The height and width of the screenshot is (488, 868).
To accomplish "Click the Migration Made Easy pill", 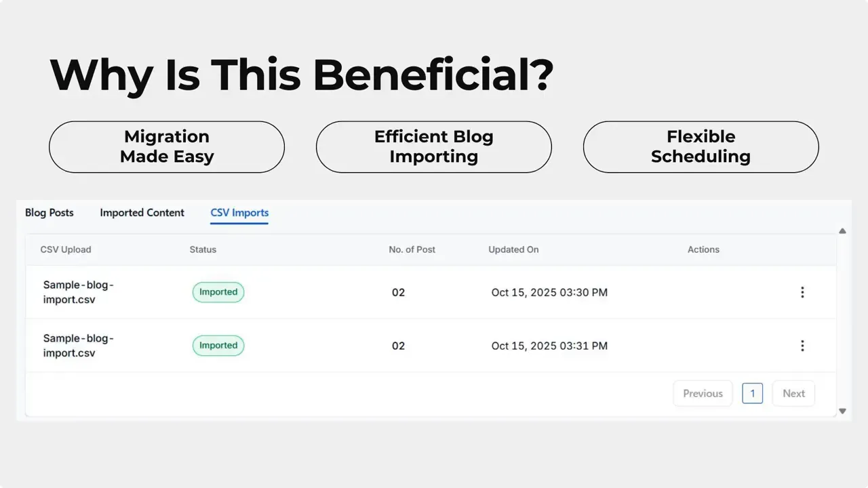I will click(166, 146).
